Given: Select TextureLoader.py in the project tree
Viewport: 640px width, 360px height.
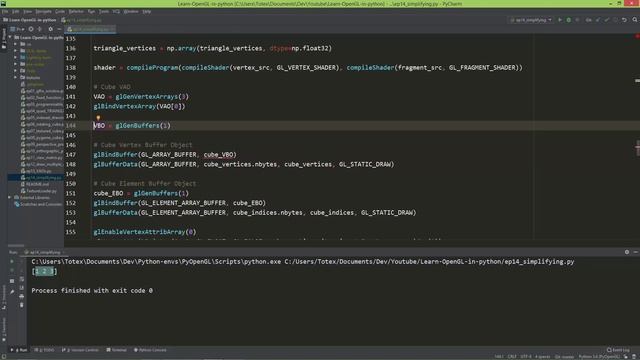Looking at the screenshot, I should (38, 191).
